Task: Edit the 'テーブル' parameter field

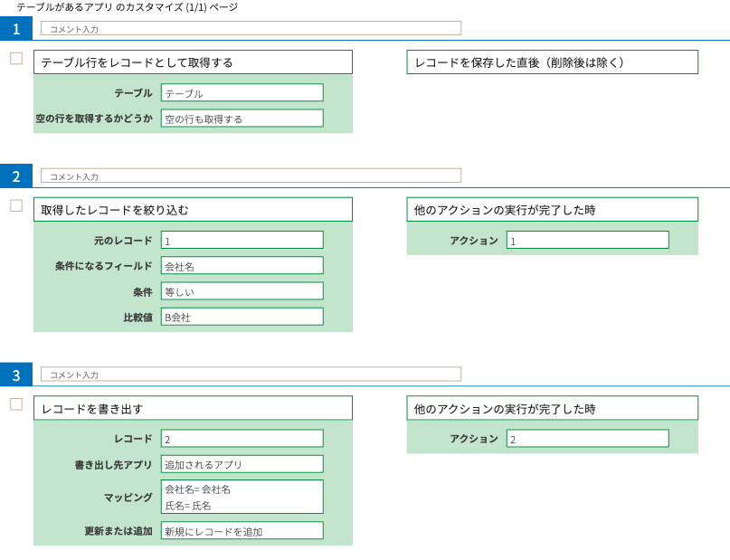Action: pyautogui.click(x=242, y=92)
